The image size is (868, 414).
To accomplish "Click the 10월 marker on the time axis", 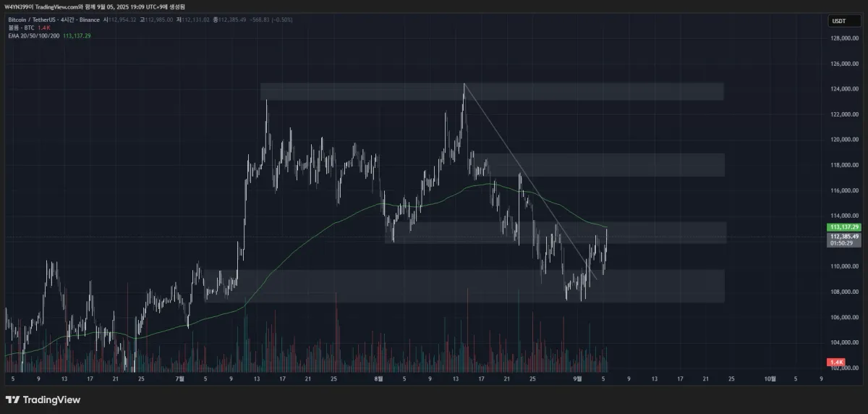I will click(771, 378).
